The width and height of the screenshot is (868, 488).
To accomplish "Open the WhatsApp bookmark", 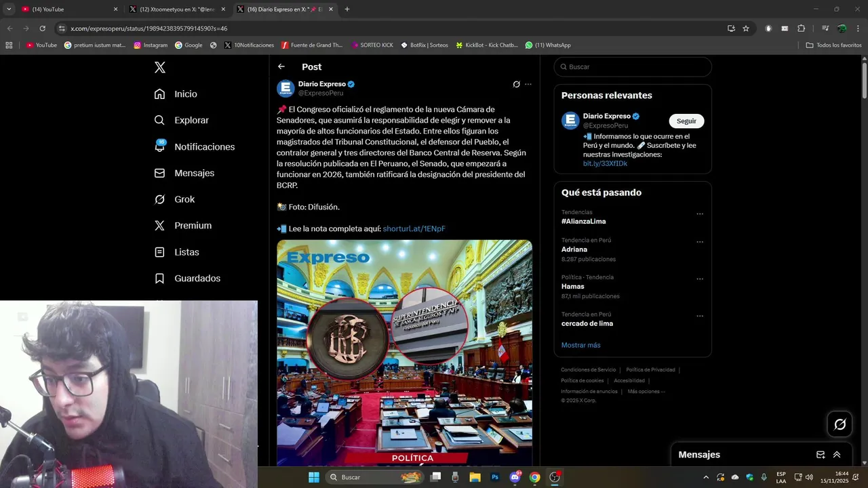I will (x=548, y=45).
